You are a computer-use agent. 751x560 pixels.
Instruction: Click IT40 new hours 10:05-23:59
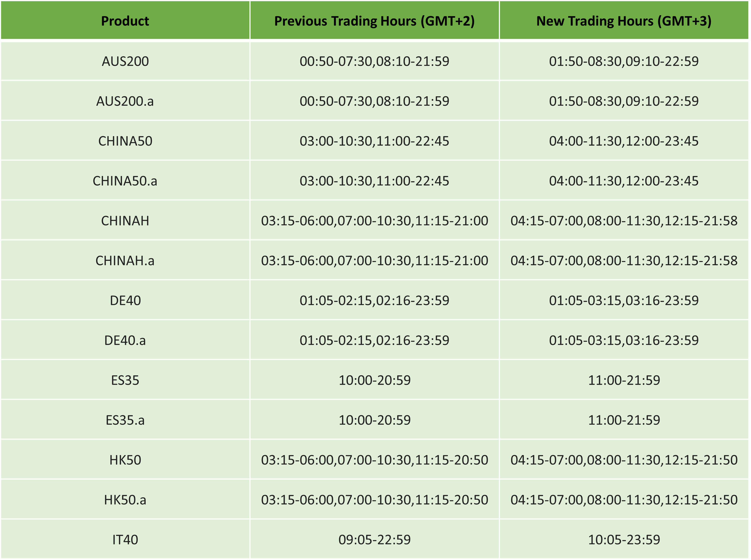[624, 540]
